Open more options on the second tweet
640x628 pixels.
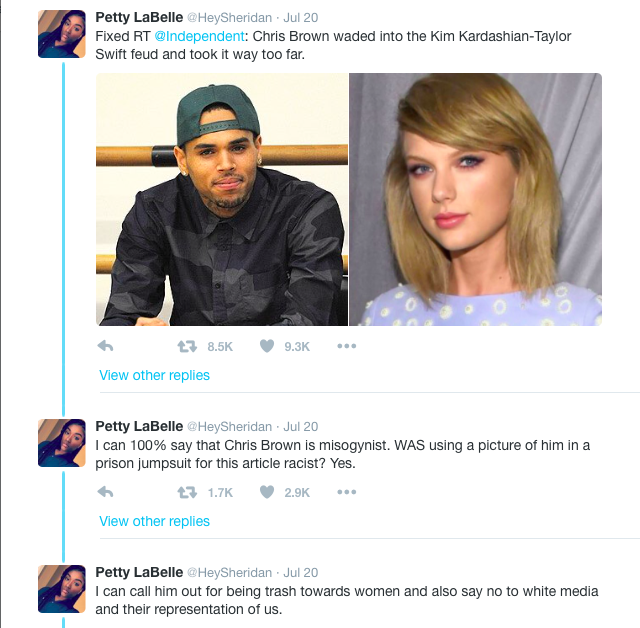[x=346, y=492]
